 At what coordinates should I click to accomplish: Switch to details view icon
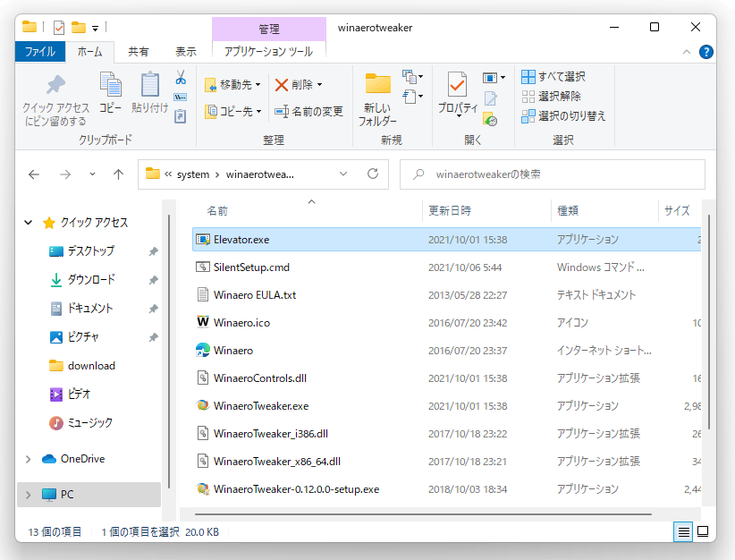tap(683, 532)
